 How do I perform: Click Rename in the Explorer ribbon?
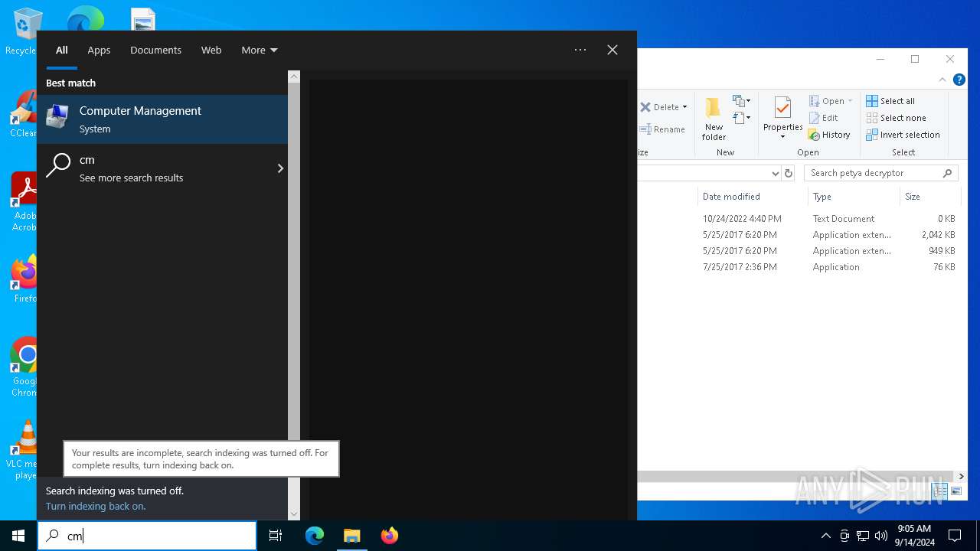pyautogui.click(x=662, y=129)
